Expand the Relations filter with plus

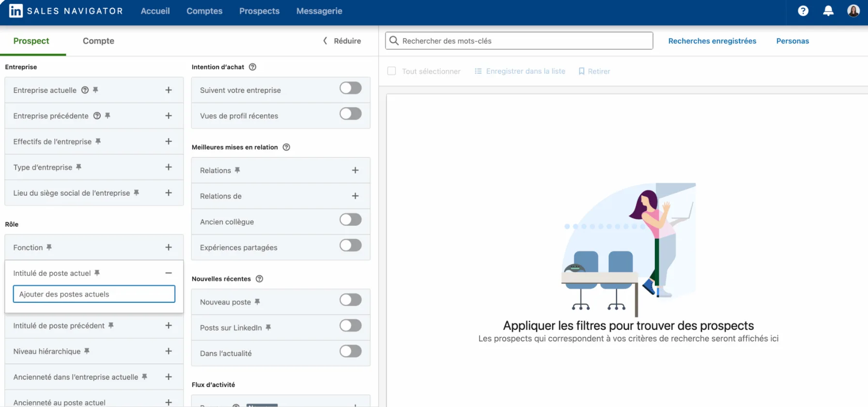click(355, 170)
